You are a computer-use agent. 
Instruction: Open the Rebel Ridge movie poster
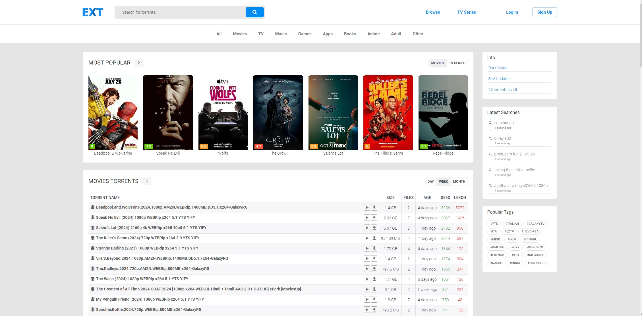[443, 113]
